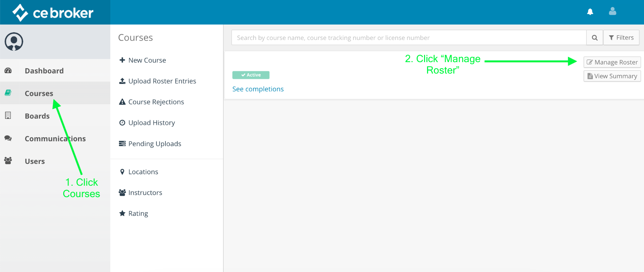
Task: Open Pending Uploads page
Action: point(155,144)
